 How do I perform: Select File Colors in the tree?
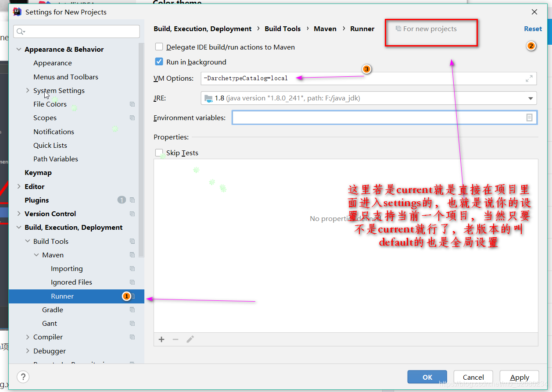point(50,104)
